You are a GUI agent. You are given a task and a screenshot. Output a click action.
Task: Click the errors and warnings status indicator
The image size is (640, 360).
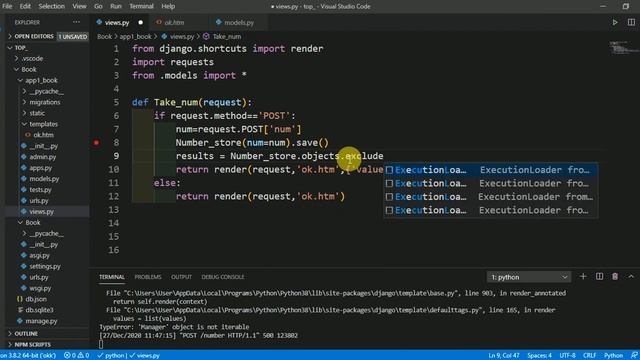(76, 356)
